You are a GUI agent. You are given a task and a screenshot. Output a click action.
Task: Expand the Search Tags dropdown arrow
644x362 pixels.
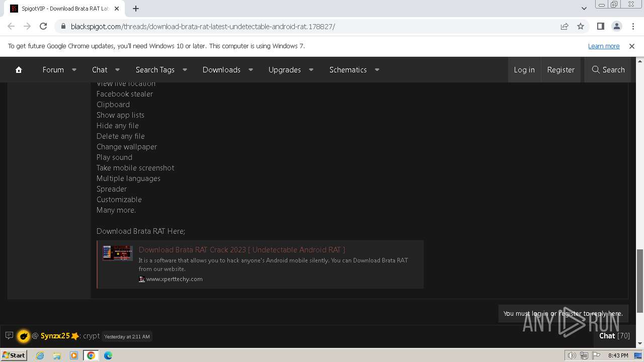point(185,70)
